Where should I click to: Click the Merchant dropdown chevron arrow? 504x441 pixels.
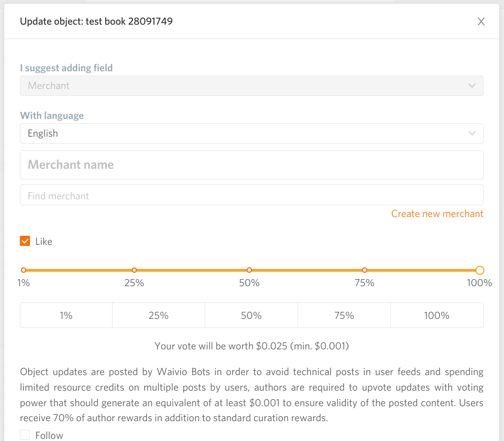coord(472,86)
